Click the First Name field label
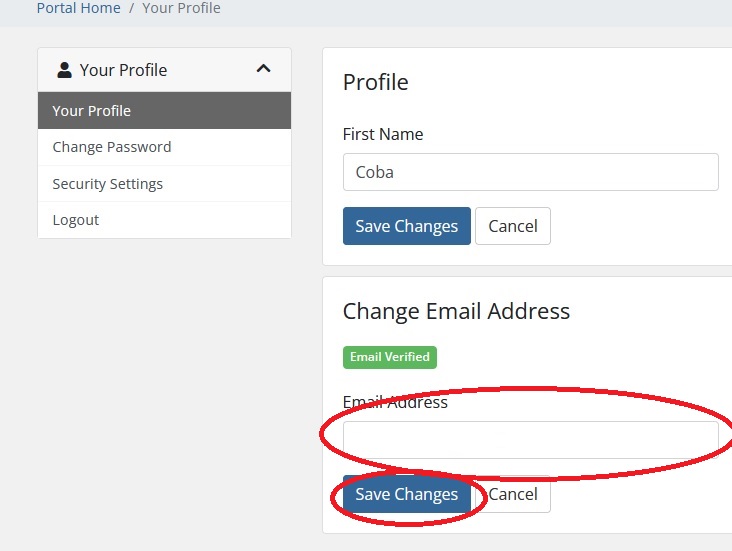The image size is (732, 551). click(383, 134)
